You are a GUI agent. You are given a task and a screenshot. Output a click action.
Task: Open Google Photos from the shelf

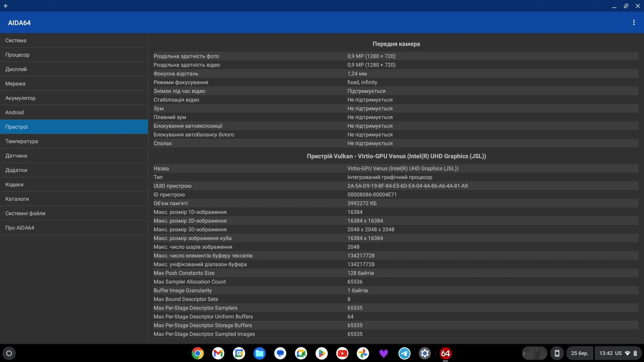pyautogui.click(x=363, y=353)
